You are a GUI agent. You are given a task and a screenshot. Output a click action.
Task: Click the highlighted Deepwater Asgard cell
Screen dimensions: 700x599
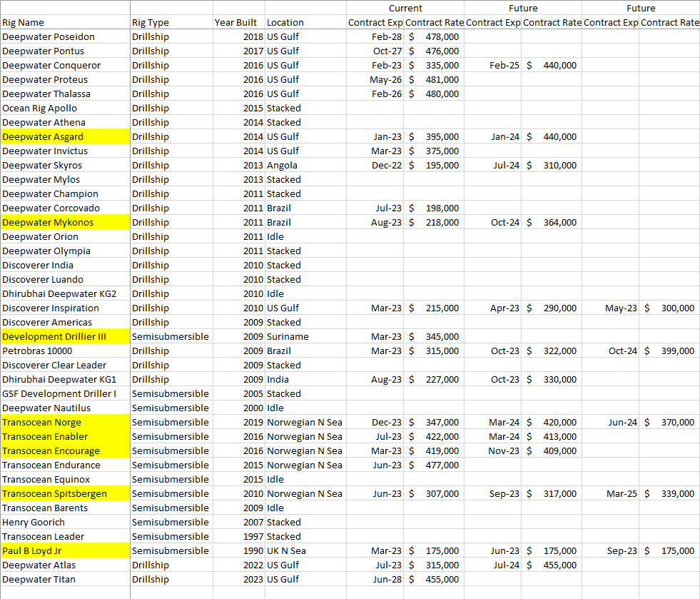[65, 136]
